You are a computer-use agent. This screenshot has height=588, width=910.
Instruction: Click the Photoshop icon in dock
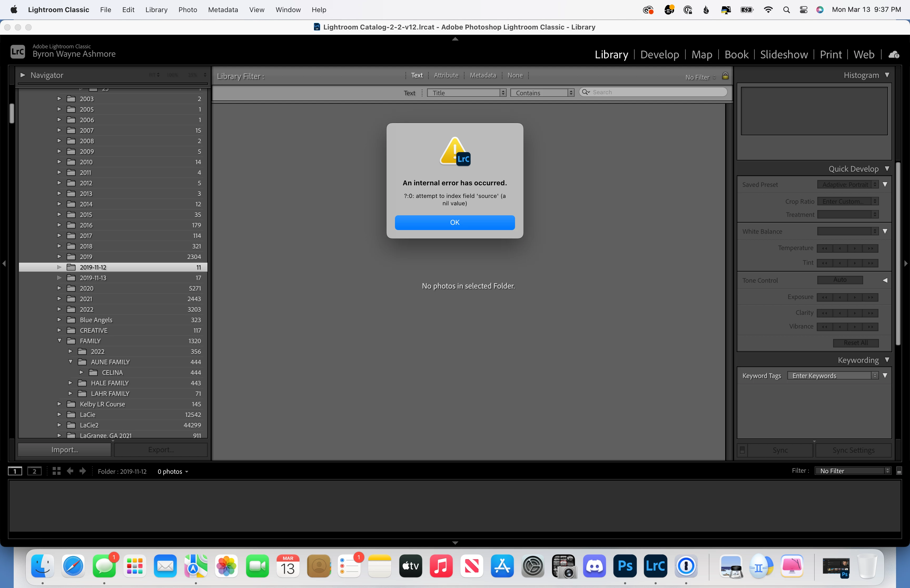pyautogui.click(x=625, y=565)
